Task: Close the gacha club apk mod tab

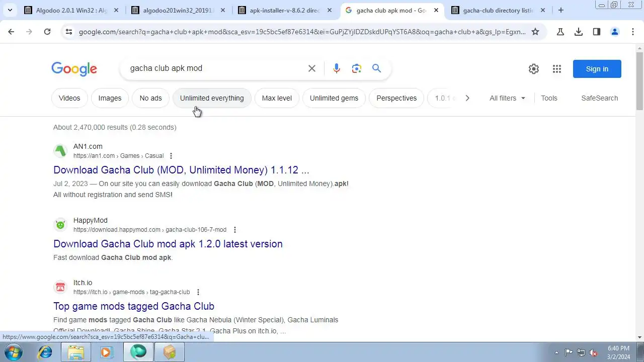Action: click(x=436, y=10)
